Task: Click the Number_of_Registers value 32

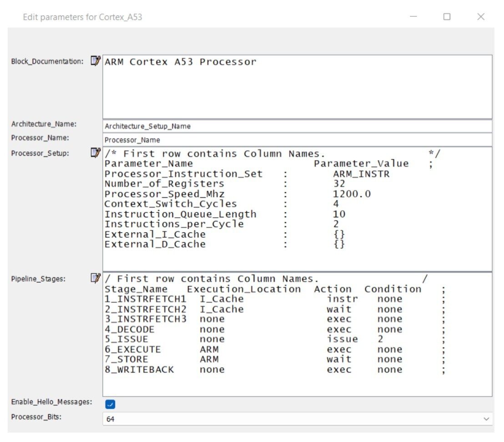Action: [x=339, y=184]
